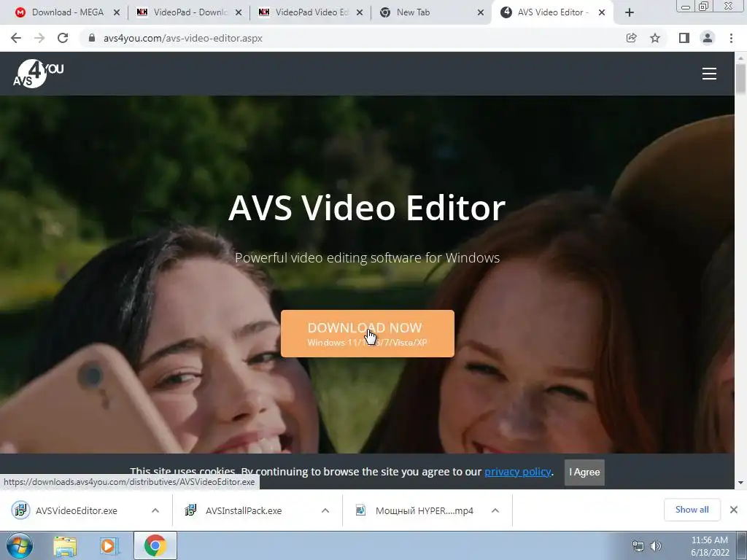This screenshot has width=747, height=560.
Task: Click the AVS4YOU logo
Action: (x=38, y=74)
